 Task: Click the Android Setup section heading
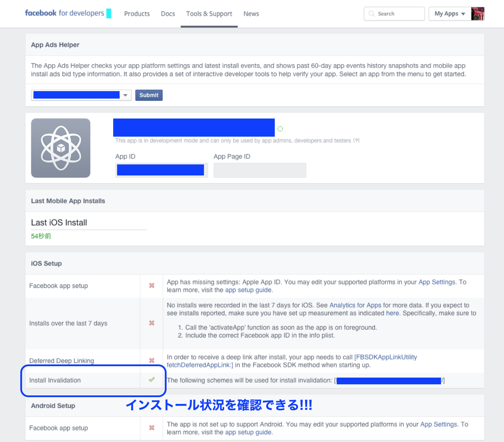(53, 406)
